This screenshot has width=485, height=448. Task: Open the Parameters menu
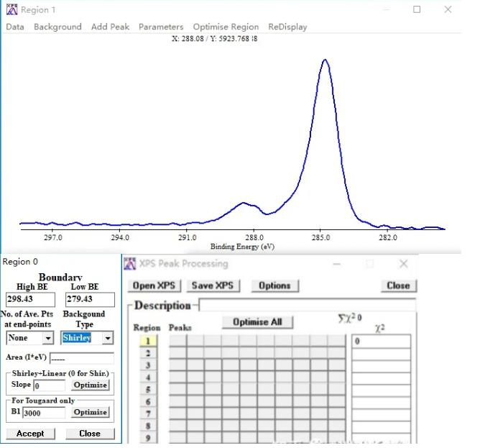[x=161, y=27]
